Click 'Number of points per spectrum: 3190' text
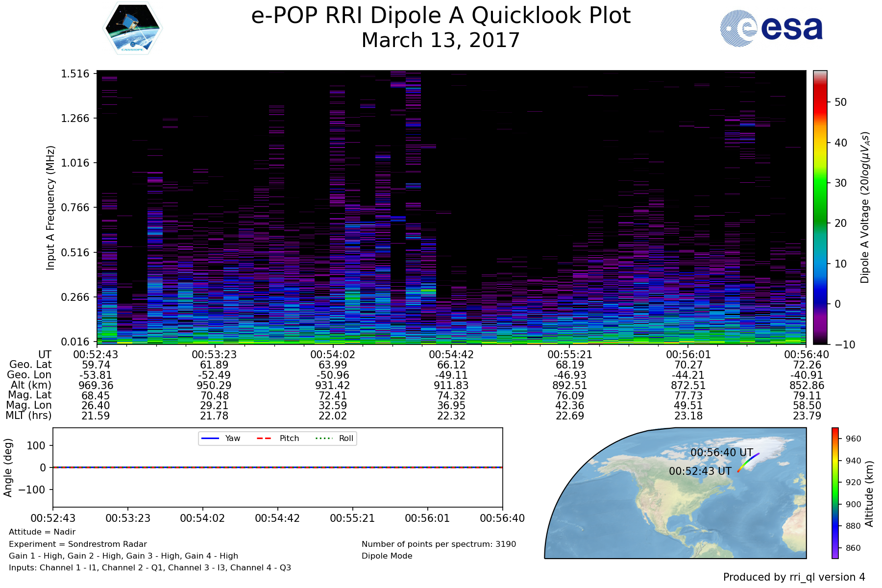882x588 pixels. (439, 544)
